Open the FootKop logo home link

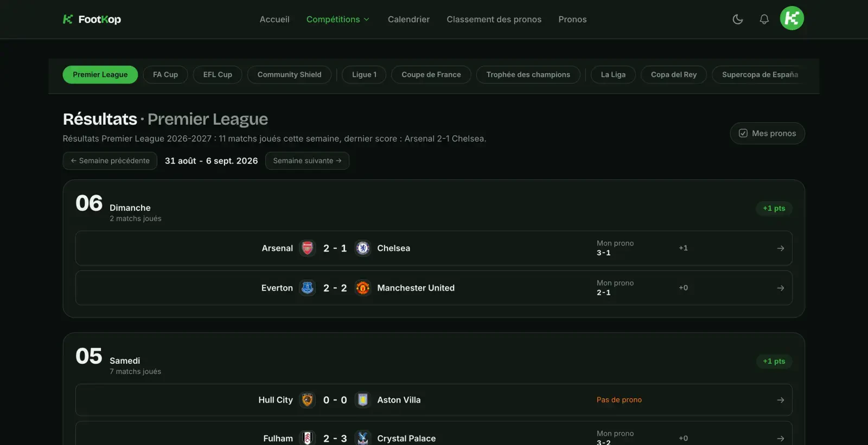(92, 20)
